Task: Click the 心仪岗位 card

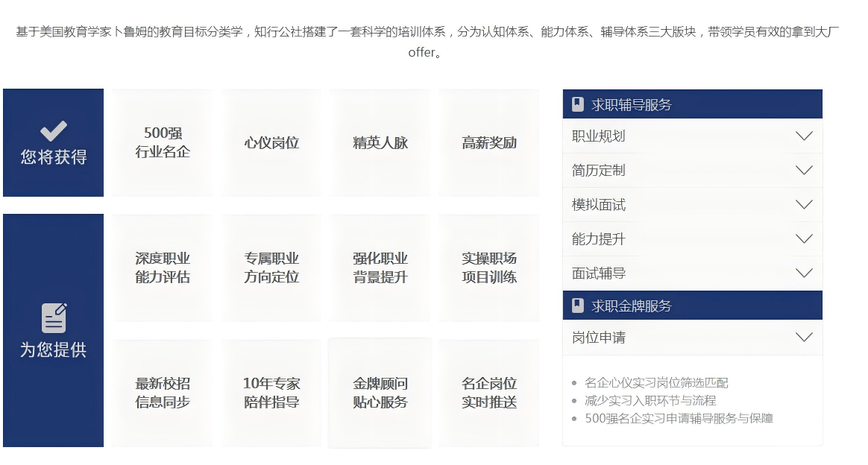Action: point(271,142)
